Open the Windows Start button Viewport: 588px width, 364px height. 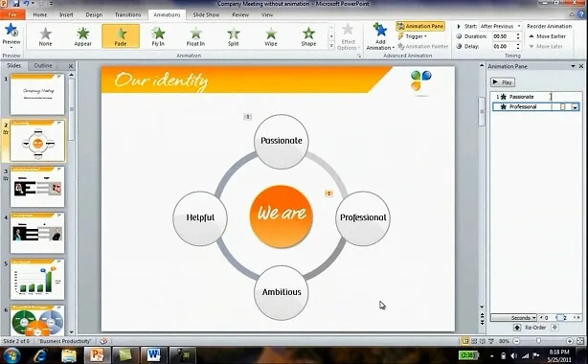[11, 355]
